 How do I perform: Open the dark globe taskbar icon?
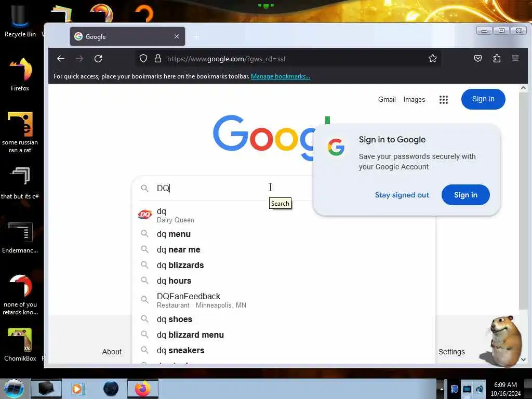click(111, 389)
